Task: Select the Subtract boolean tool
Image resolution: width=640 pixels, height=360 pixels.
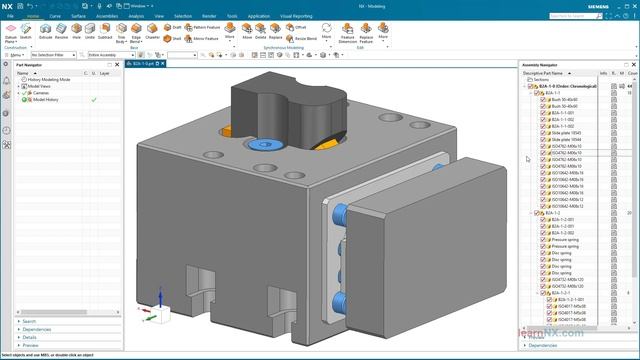Action: [x=105, y=31]
